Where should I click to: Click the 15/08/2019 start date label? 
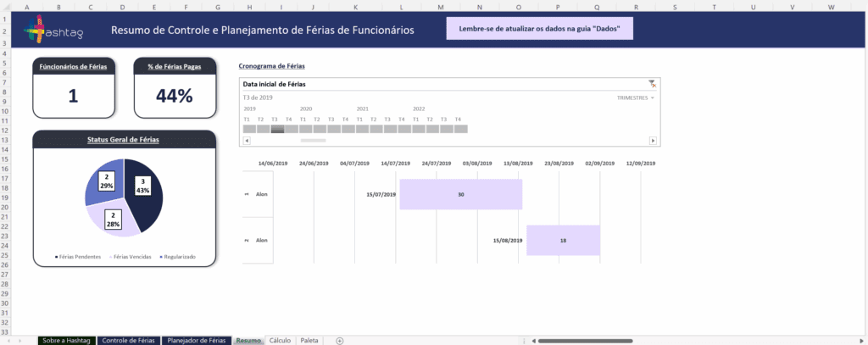[508, 241]
